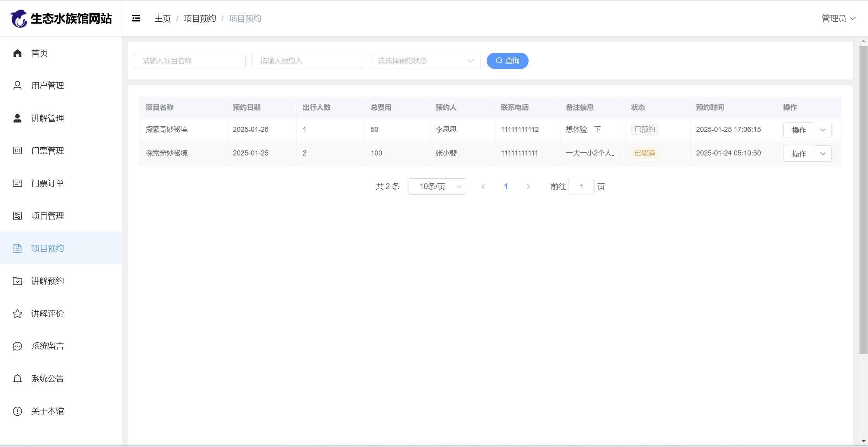This screenshot has height=447, width=868.
Task: Select 项目管理 in the sidebar
Action: point(48,216)
